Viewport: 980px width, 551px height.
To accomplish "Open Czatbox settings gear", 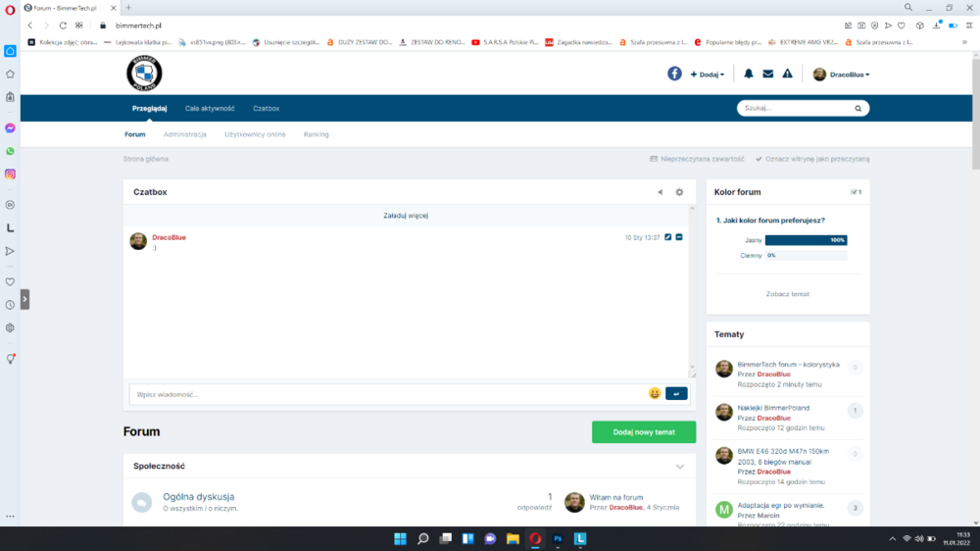I will pyautogui.click(x=679, y=192).
